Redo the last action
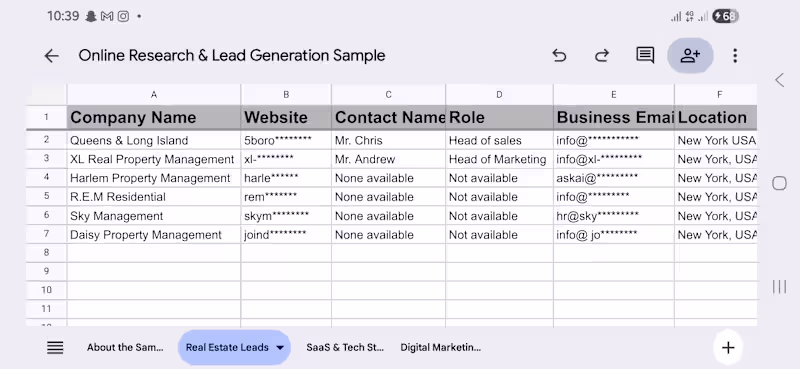 tap(602, 55)
